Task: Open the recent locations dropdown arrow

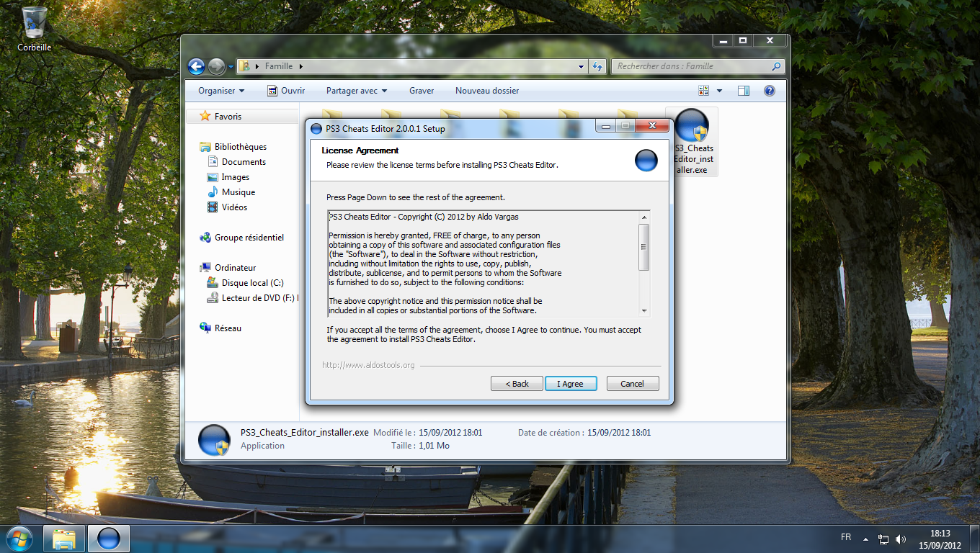Action: [x=231, y=66]
